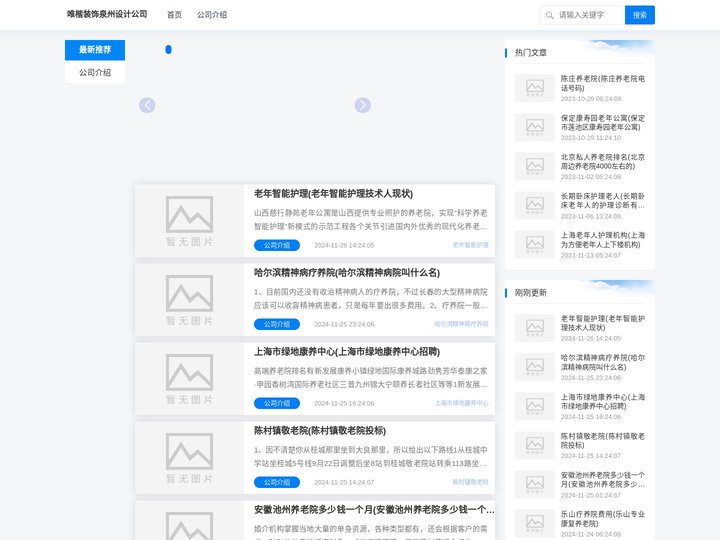Open thumbnail of 陈村镇敬老院 main article
Viewport: 720px width, 540px height.
tap(189, 457)
